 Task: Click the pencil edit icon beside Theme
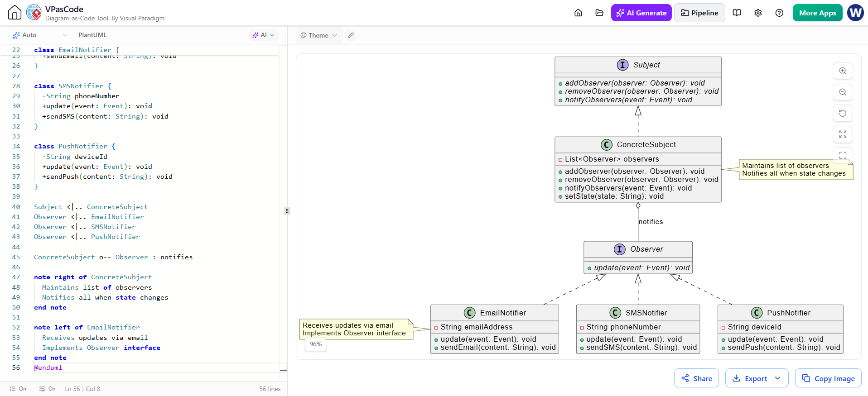pyautogui.click(x=351, y=35)
